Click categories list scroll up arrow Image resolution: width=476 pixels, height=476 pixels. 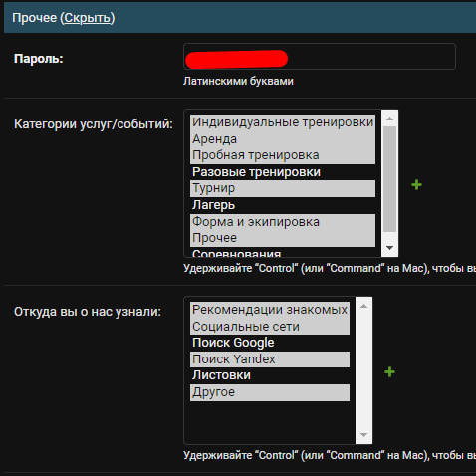[x=390, y=119]
